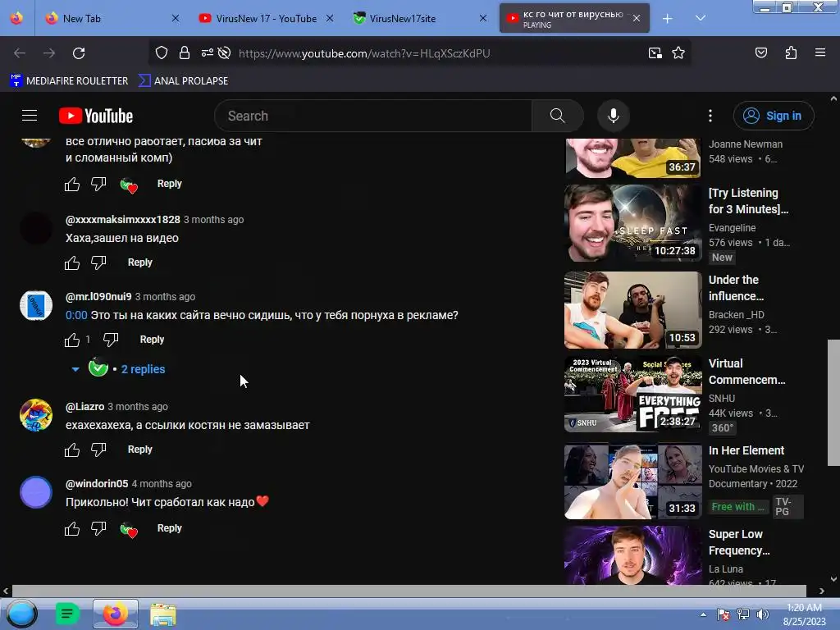
Task: Open the volume speaker tray icon
Action: pos(763,614)
